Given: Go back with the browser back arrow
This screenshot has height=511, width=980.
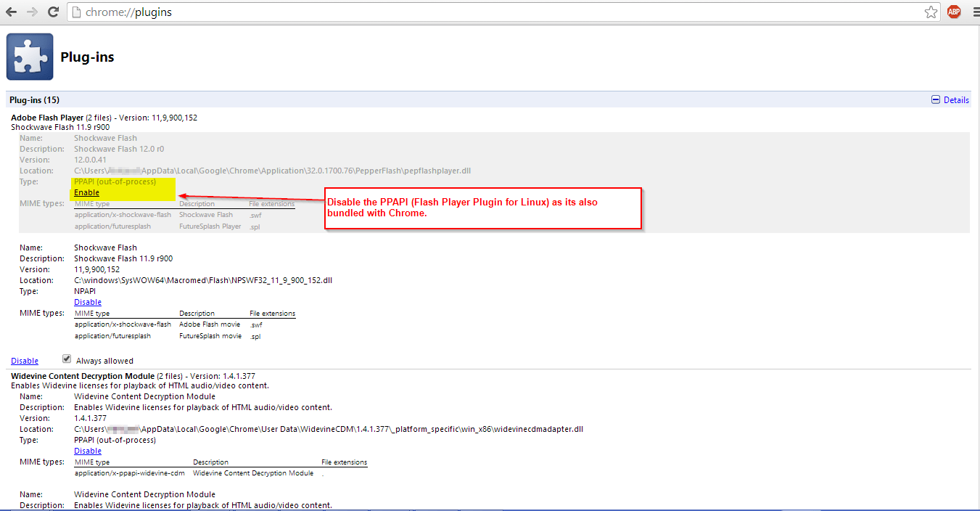Looking at the screenshot, I should [12, 12].
